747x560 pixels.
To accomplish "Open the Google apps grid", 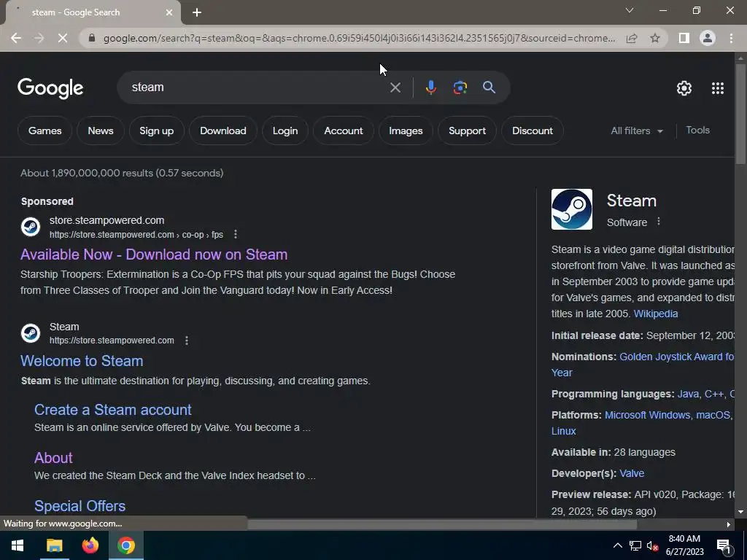I will pos(718,88).
